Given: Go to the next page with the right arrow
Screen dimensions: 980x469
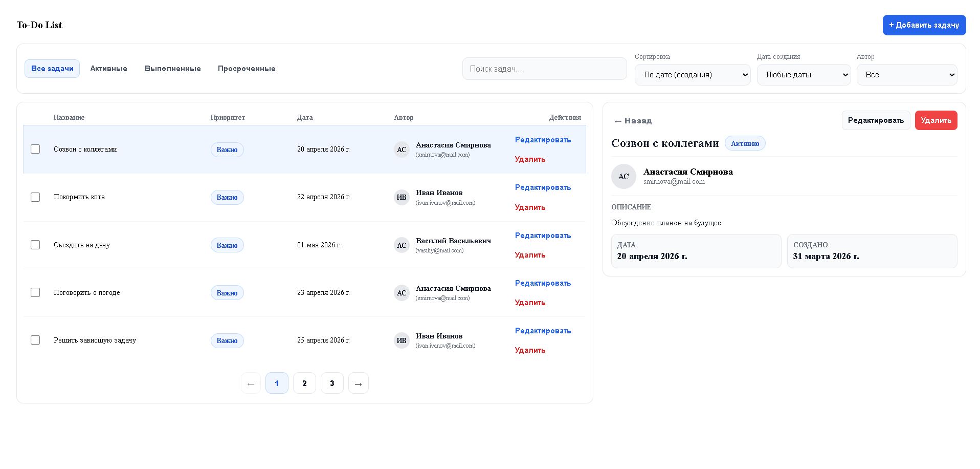Looking at the screenshot, I should tap(359, 383).
